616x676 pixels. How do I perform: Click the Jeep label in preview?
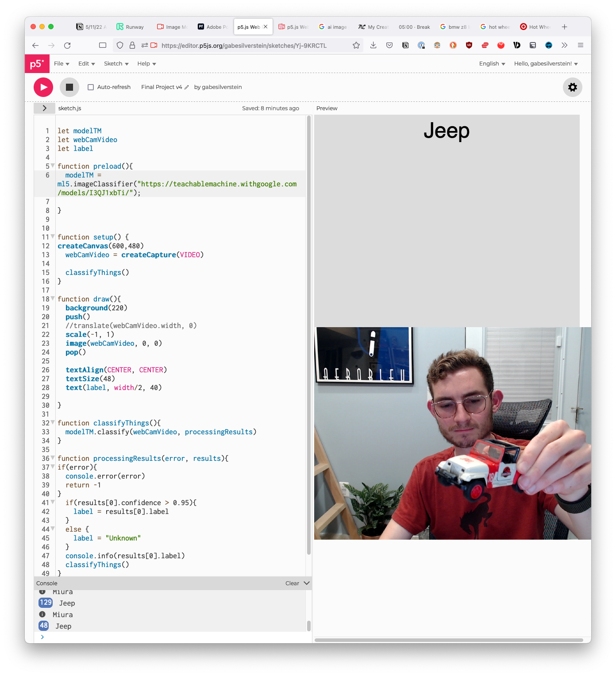click(x=447, y=131)
